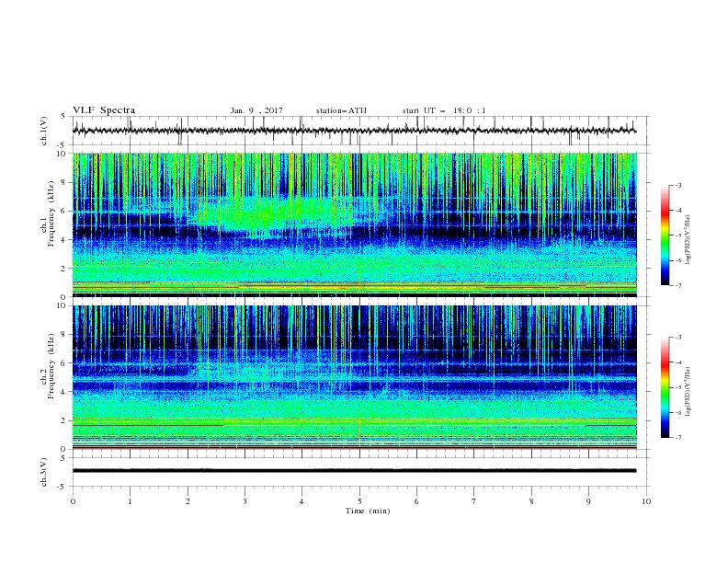The width and height of the screenshot is (728, 563).
Task: Click the "-5" tick on ch.1 colorbar
Action: click(x=678, y=236)
